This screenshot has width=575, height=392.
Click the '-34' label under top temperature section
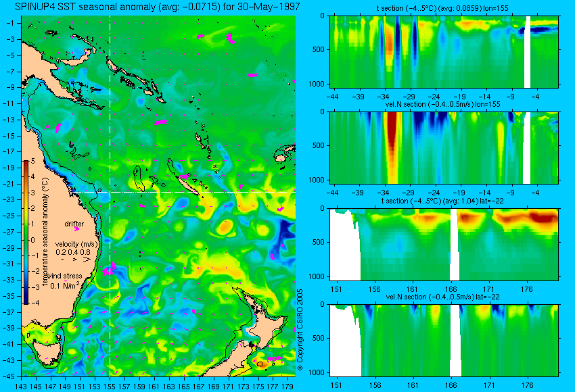tap(383, 97)
